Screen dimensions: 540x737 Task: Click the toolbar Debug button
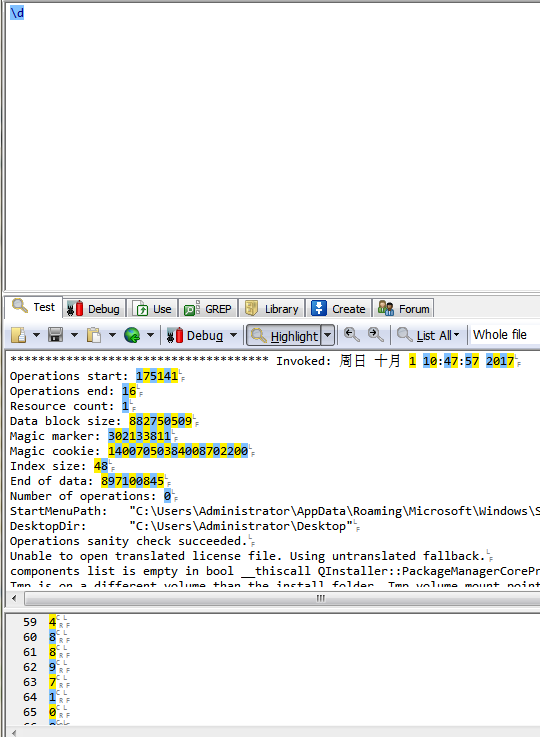(195, 336)
